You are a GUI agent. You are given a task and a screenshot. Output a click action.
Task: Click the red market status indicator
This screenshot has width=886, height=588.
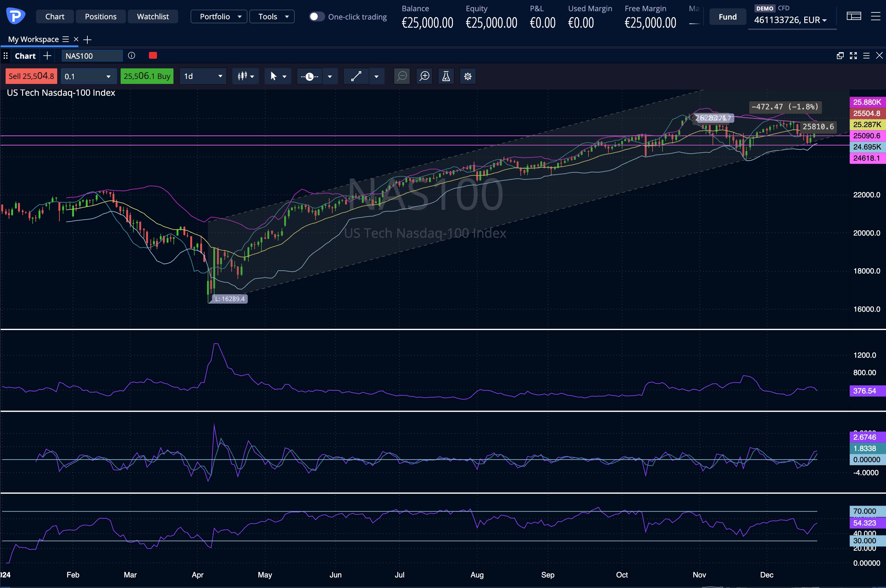[153, 55]
